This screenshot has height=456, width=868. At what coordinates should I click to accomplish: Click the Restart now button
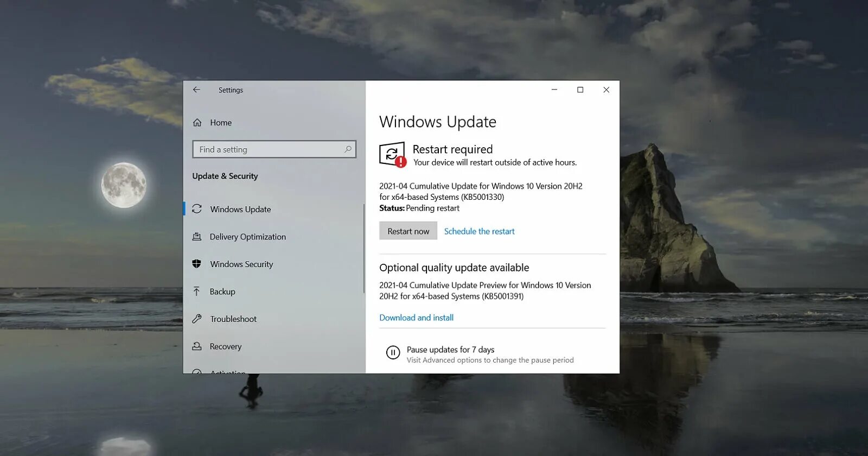coord(408,231)
